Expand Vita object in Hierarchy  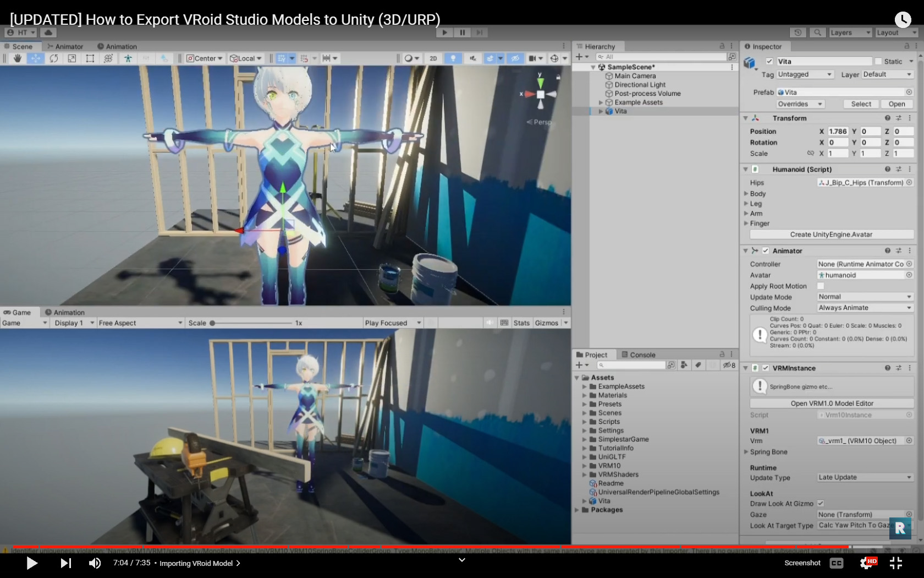(601, 111)
